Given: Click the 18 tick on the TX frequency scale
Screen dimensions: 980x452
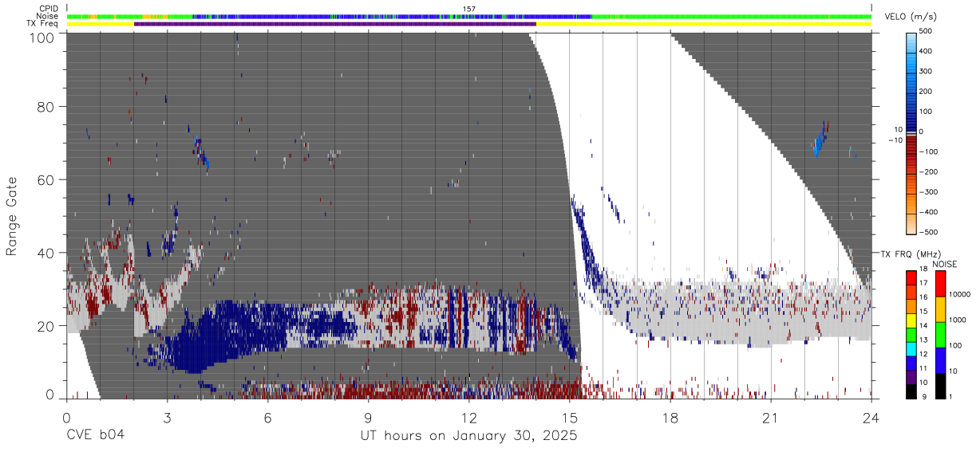Looking at the screenshot, I should 923,269.
